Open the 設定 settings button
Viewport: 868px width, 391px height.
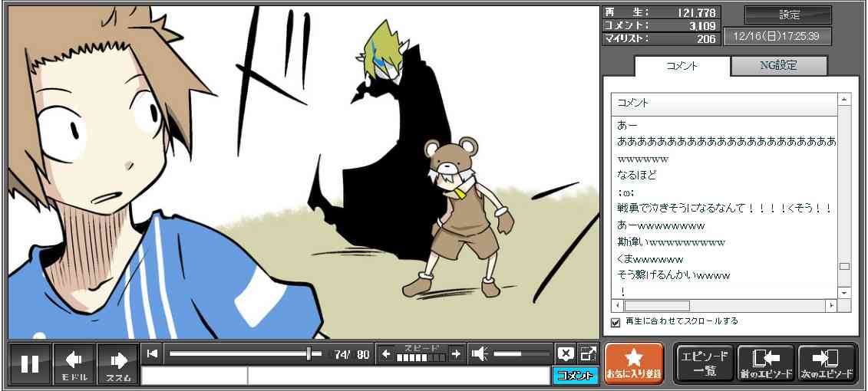pos(788,15)
